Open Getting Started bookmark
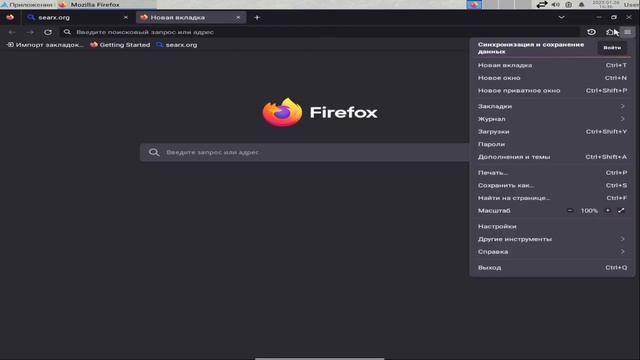This screenshot has width=640, height=360. point(120,45)
